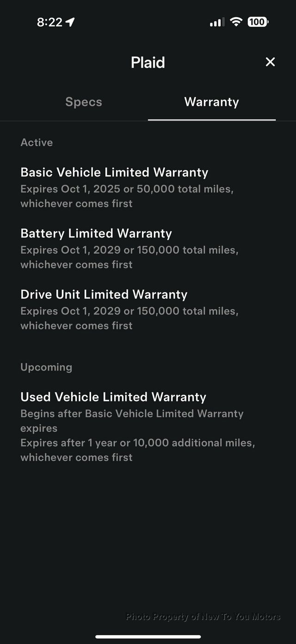
Task: Select the Warranty tab
Action: [x=211, y=102]
